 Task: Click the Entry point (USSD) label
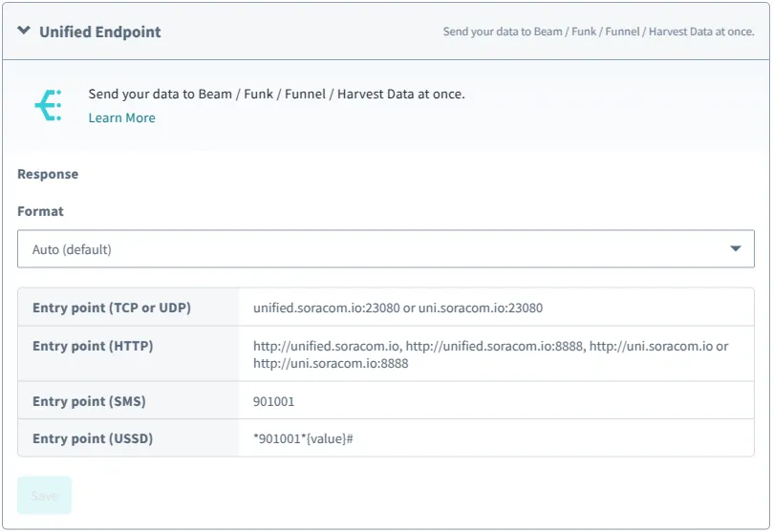click(x=93, y=438)
